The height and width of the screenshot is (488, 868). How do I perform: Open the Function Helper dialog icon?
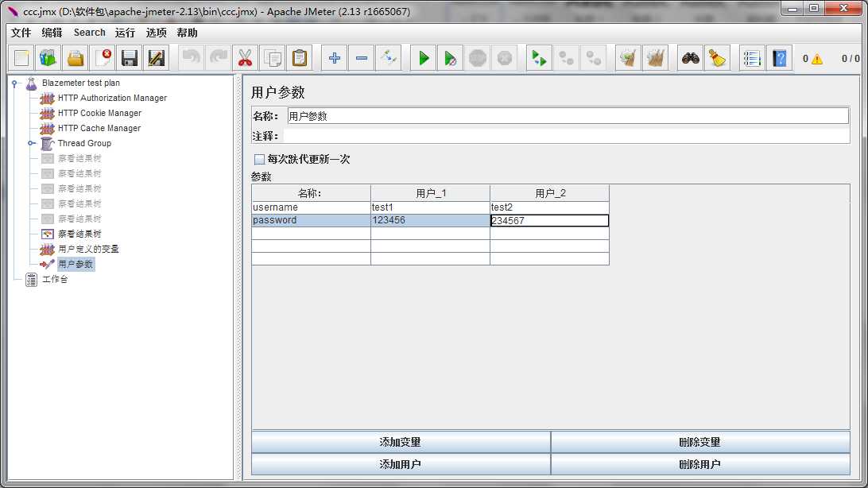tap(752, 57)
